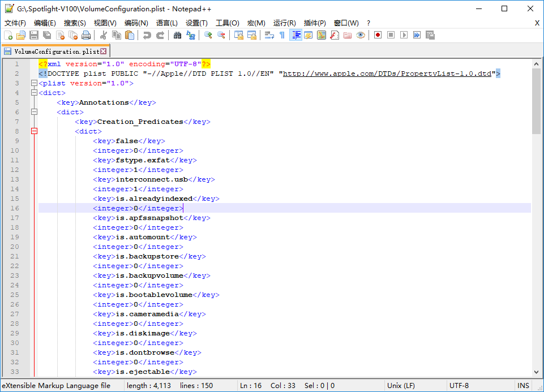Click the Save All icon
Viewport: 544px width, 392px height.
[47, 35]
